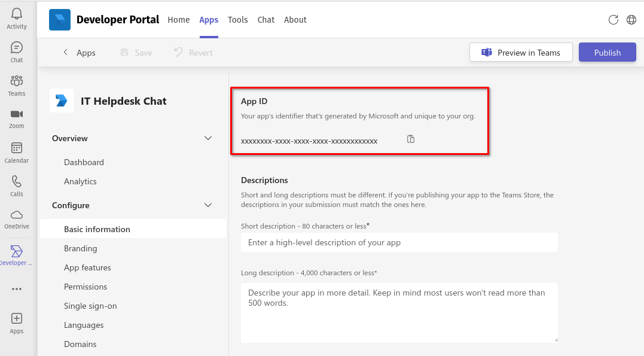Collapse the Overview section chevron
Screen dimensions: 644x356
coord(208,138)
